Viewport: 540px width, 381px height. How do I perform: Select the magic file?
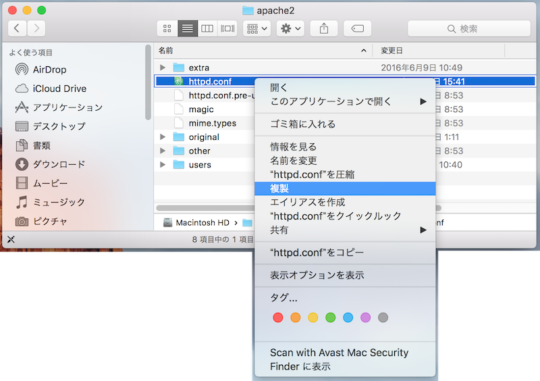click(x=201, y=110)
